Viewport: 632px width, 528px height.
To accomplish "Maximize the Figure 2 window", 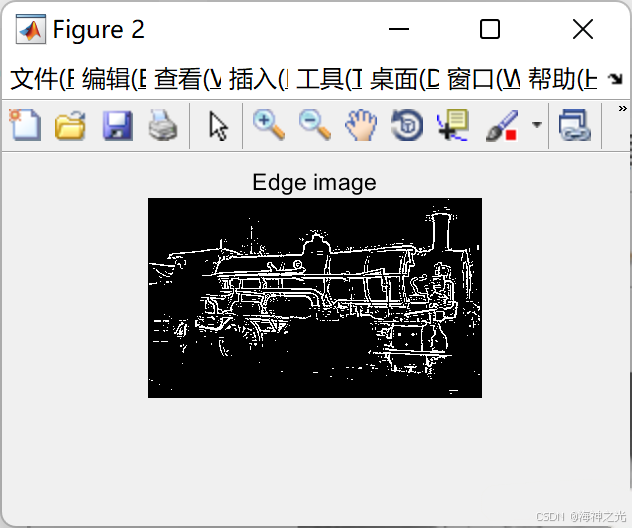I will click(x=490, y=29).
